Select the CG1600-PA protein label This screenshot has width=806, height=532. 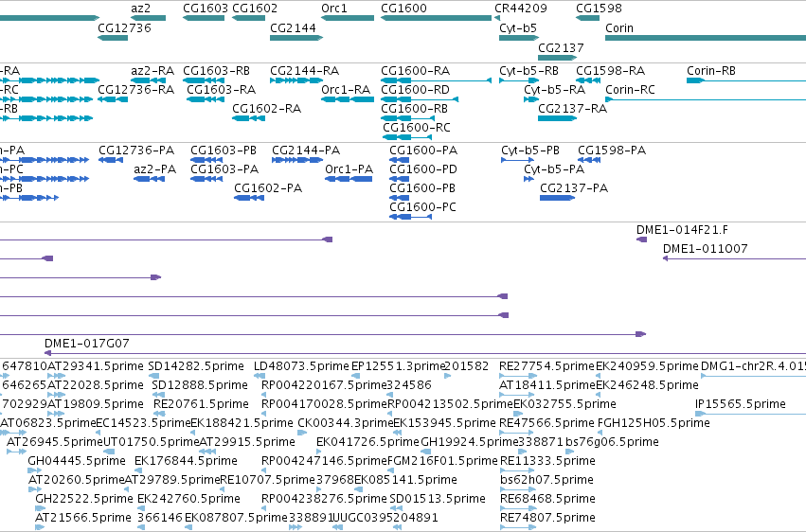click(423, 151)
